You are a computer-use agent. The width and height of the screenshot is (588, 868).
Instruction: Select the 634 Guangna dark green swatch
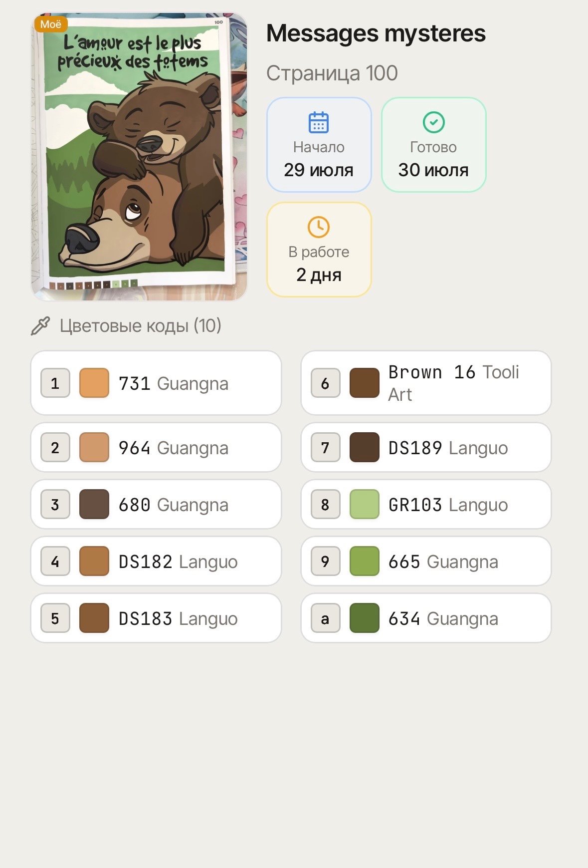(x=365, y=618)
